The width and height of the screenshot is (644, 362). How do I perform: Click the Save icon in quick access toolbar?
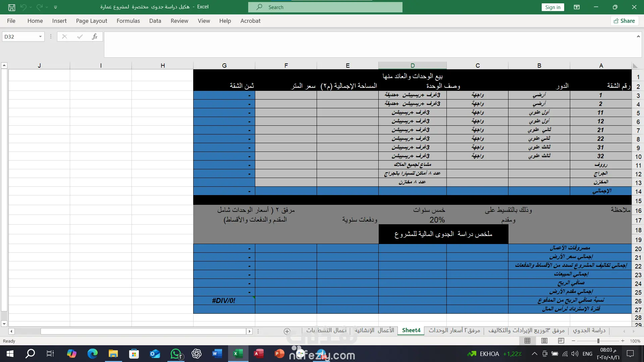[x=11, y=7]
